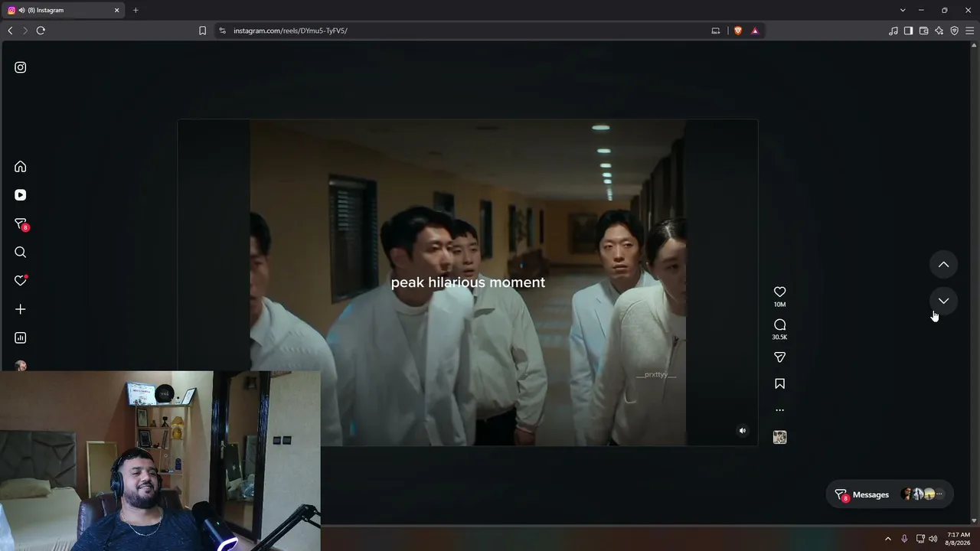Go forward in browser history
The width and height of the screenshot is (980, 551).
25,31
